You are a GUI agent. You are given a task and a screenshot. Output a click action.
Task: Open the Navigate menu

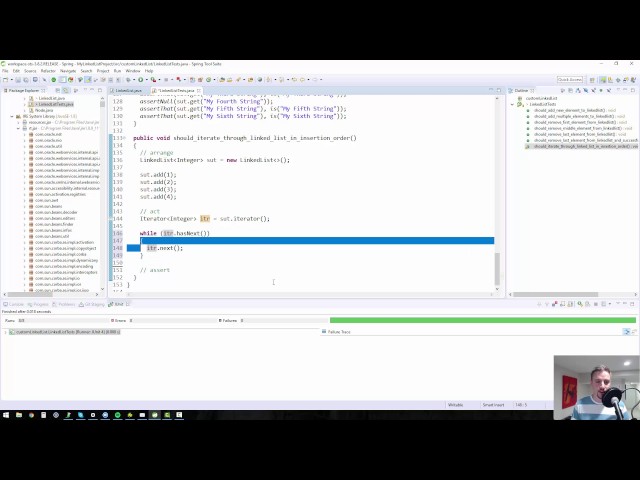pyautogui.click(x=68, y=71)
